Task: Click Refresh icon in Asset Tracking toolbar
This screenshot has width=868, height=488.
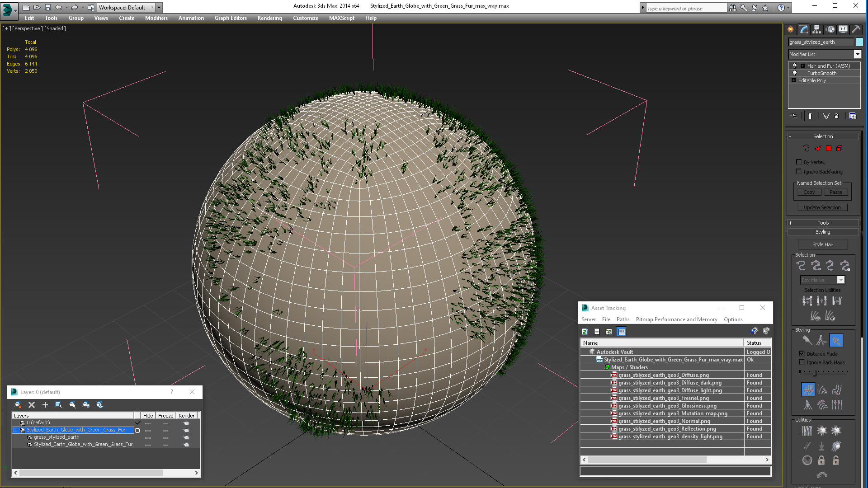Action: [x=585, y=332]
